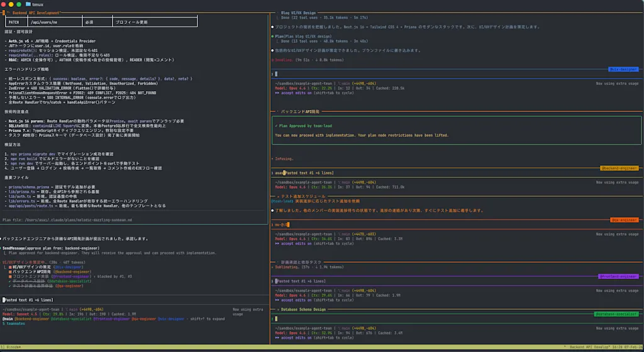The height and width of the screenshot is (352, 644).
Task: Click the accept edits arrows icon in ux-designer pane
Action: (x=277, y=93)
